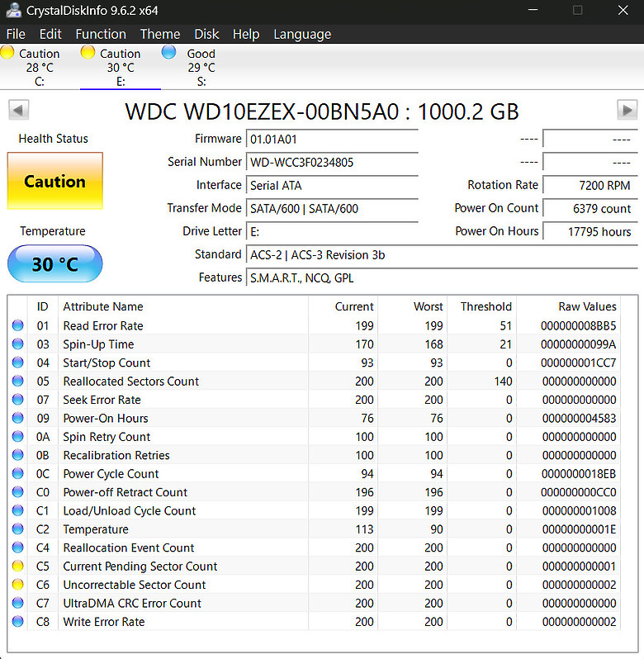
Task: Click status orb for Write Error Rate
Action: pyautogui.click(x=17, y=621)
